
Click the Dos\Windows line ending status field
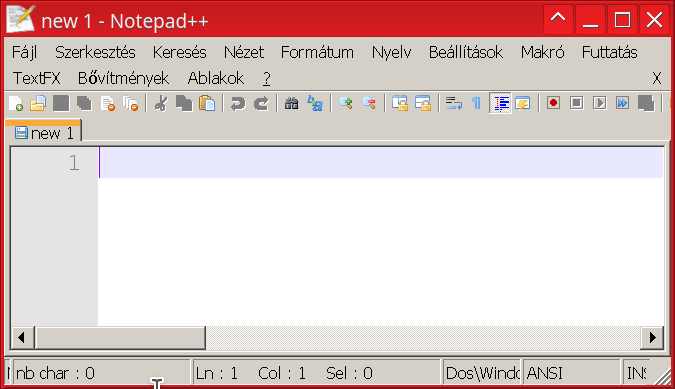click(x=482, y=373)
